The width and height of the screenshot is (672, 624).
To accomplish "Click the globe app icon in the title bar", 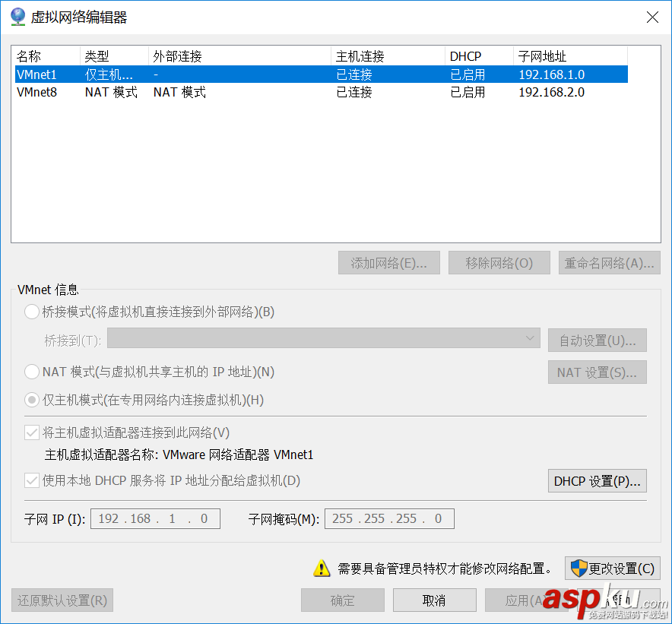I will click(x=17, y=17).
